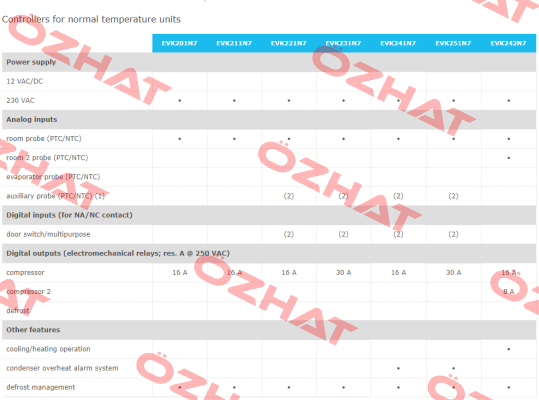Select the EVK211N7 column header
Image resolution: width=539 pixels, height=400 pixels.
click(234, 43)
